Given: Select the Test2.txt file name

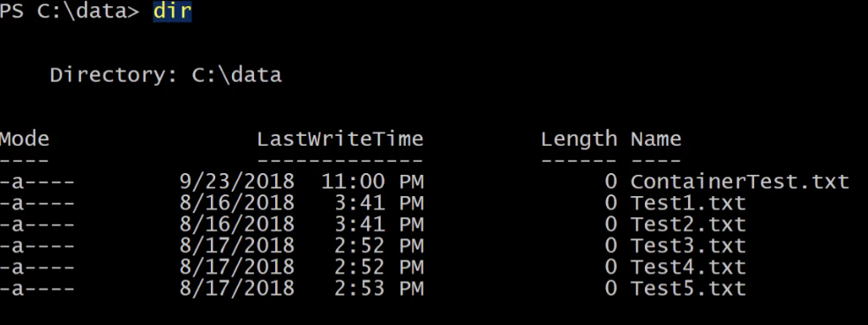Looking at the screenshot, I should pos(688,224).
